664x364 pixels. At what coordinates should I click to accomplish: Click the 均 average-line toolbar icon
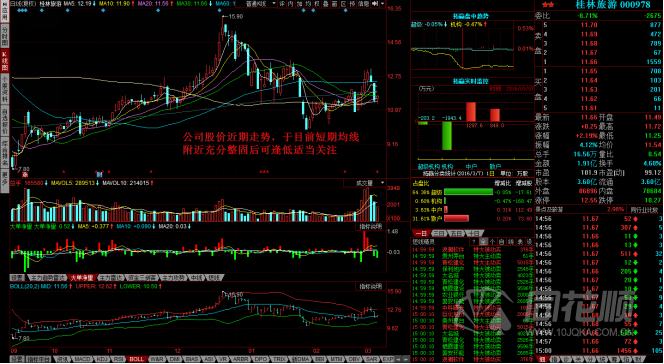[308, 4]
